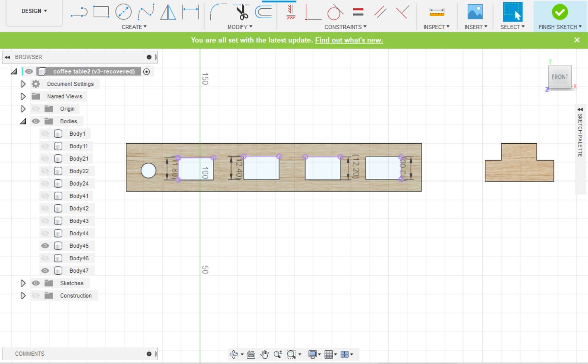Click the Sketch Dimension tool
The width and height of the screenshot is (588, 364).
pyautogui.click(x=190, y=12)
